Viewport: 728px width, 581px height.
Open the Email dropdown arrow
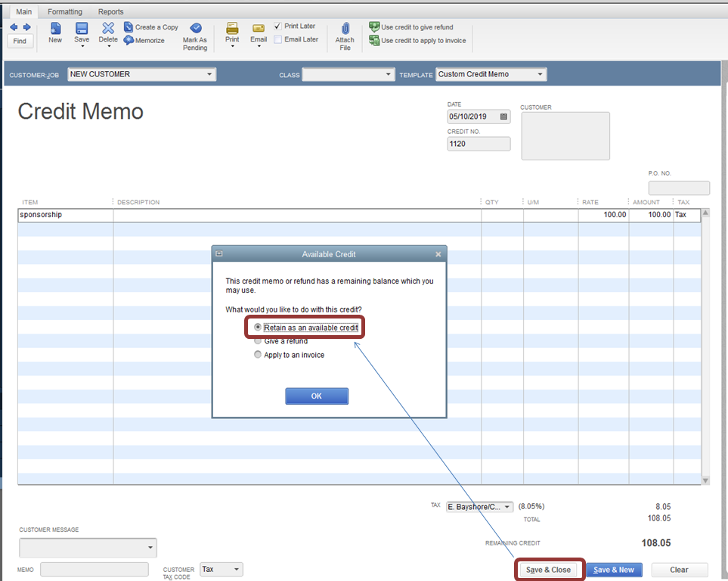coord(259,46)
